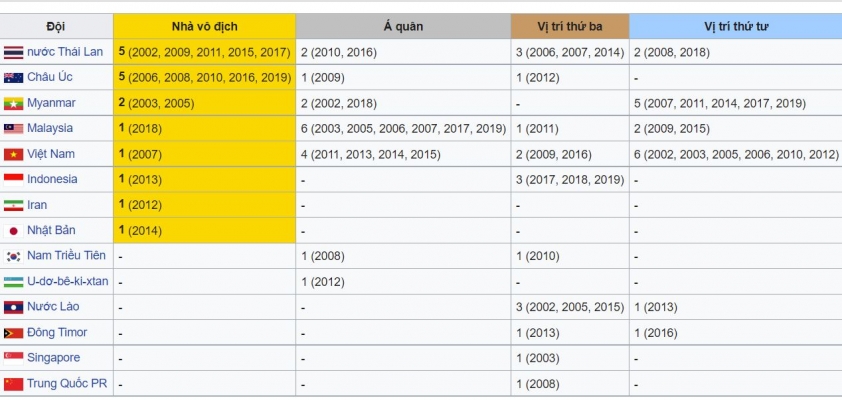Click the Vị trí thứ ba header
Screen dimensions: 842x400
coord(570,26)
